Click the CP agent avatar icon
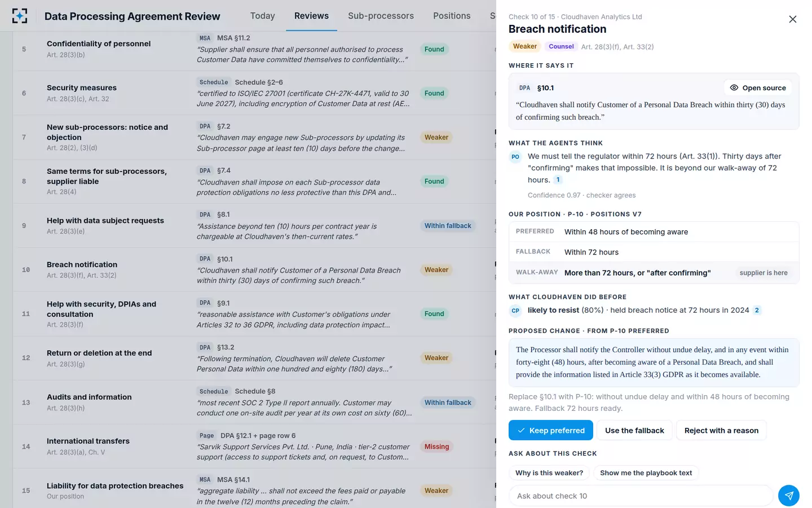Screen dimensions: 812x508 coord(515,310)
